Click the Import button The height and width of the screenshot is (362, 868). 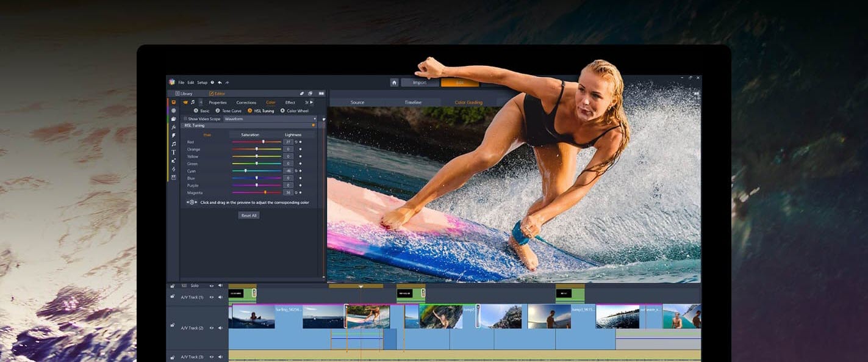click(x=420, y=82)
